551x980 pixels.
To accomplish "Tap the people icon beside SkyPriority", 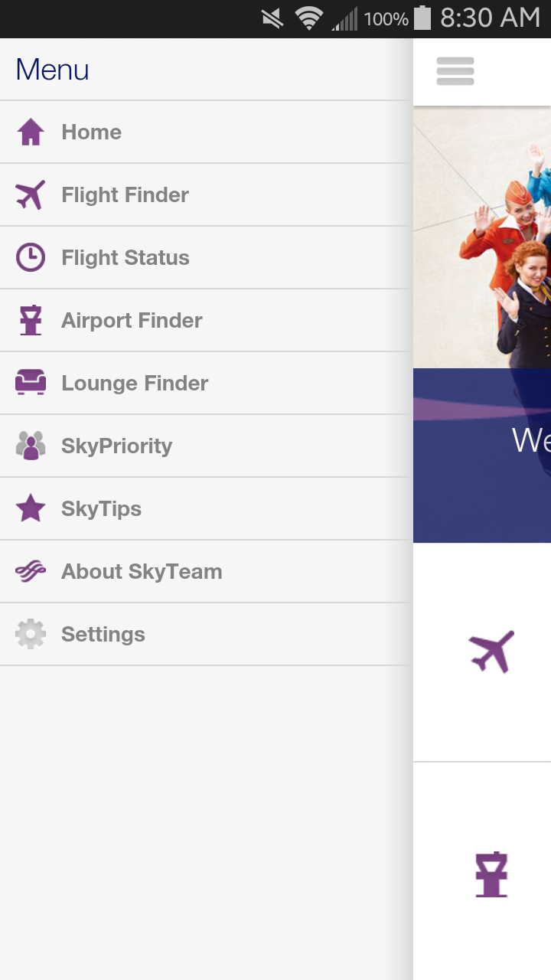I will [x=31, y=446].
